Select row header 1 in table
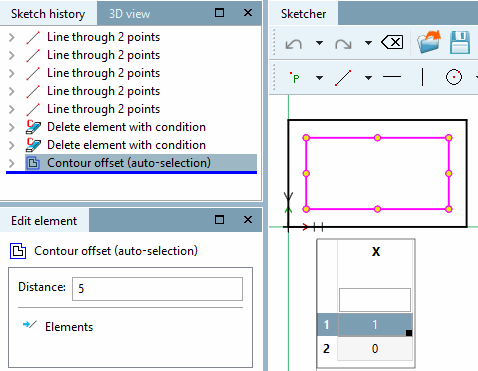 click(327, 324)
